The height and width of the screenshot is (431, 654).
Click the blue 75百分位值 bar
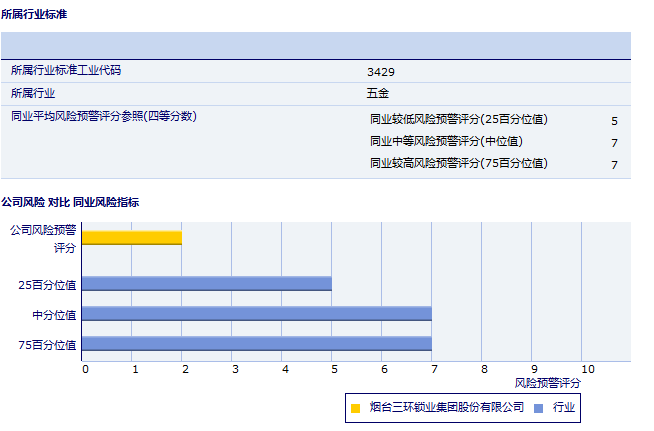[x=256, y=344]
